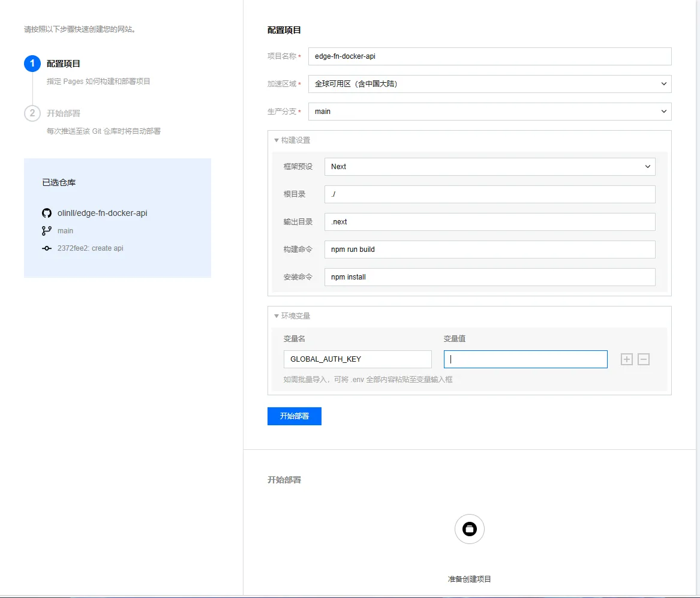Open the 框架预设 framework preset dropdown

(489, 167)
